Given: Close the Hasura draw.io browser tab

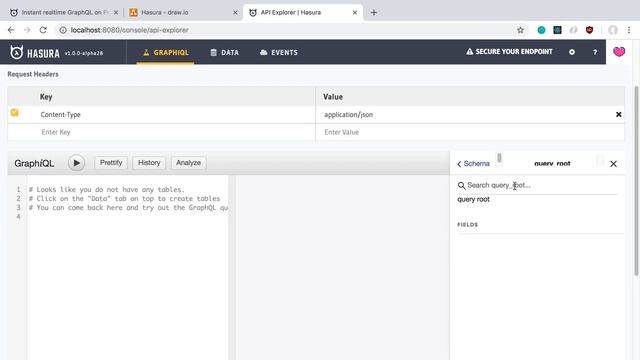Looking at the screenshot, I should tap(235, 13).
